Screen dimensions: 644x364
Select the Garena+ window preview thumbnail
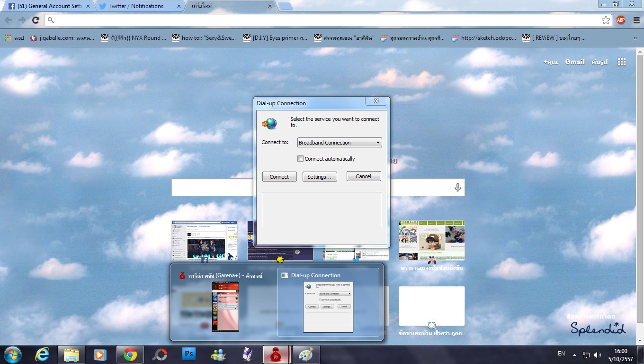coord(225,302)
